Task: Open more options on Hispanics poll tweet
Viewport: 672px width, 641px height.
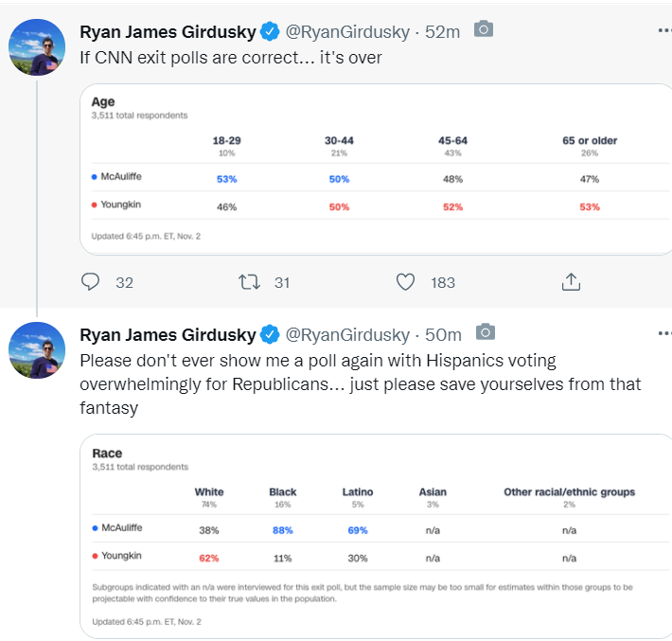Action: point(664,333)
